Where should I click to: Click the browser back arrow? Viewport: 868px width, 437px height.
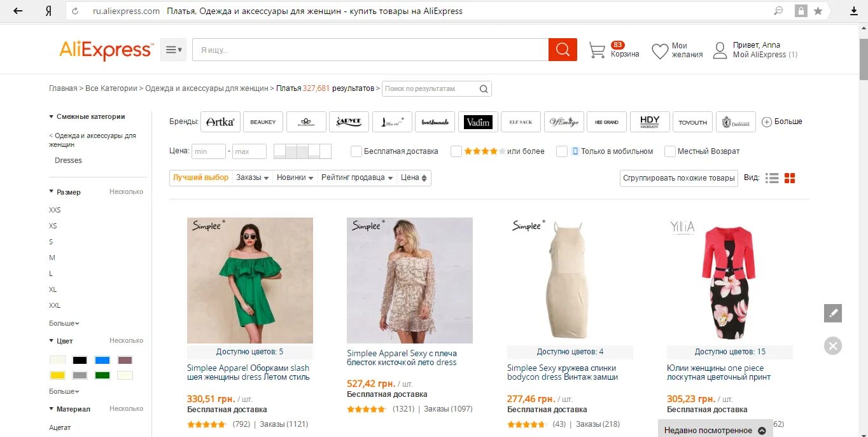pyautogui.click(x=18, y=11)
